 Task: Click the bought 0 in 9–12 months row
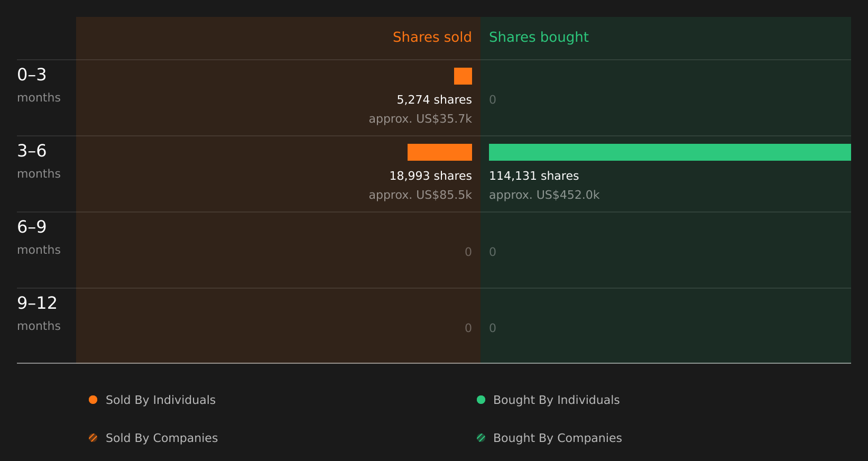(493, 328)
